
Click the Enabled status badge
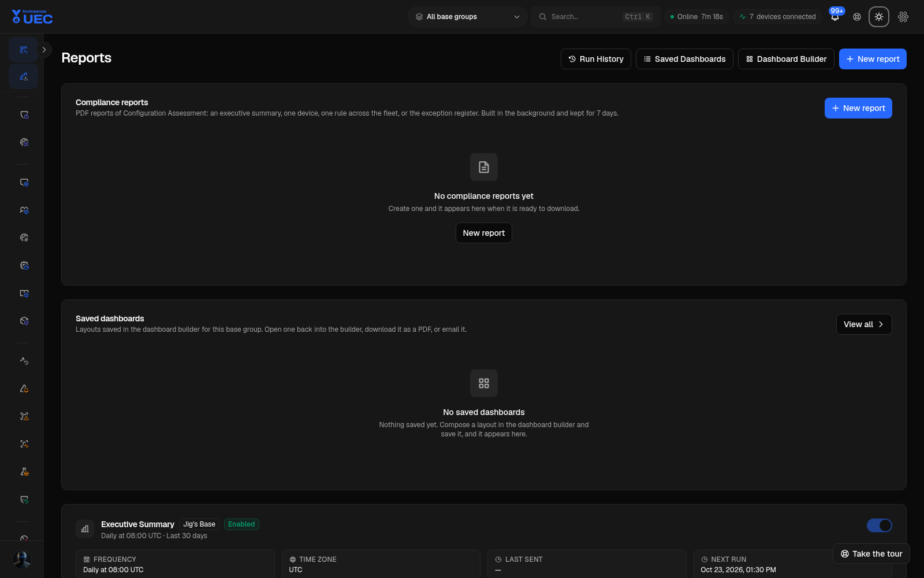pyautogui.click(x=241, y=524)
